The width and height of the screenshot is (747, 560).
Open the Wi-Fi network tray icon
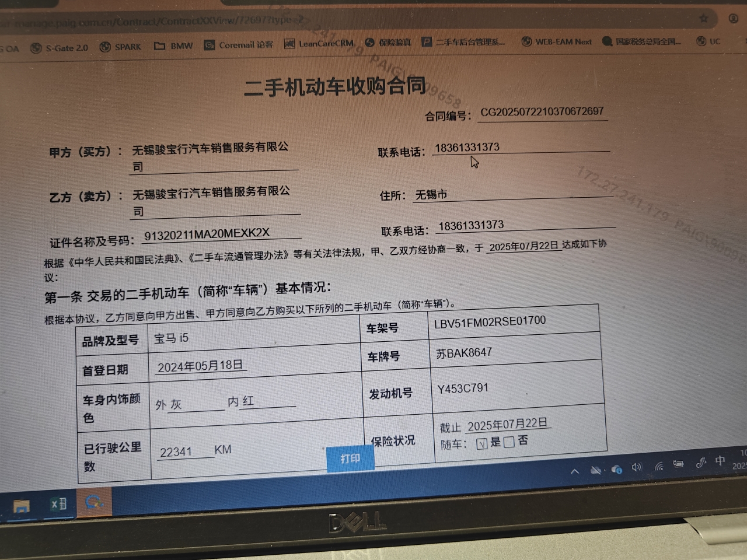pyautogui.click(x=659, y=466)
